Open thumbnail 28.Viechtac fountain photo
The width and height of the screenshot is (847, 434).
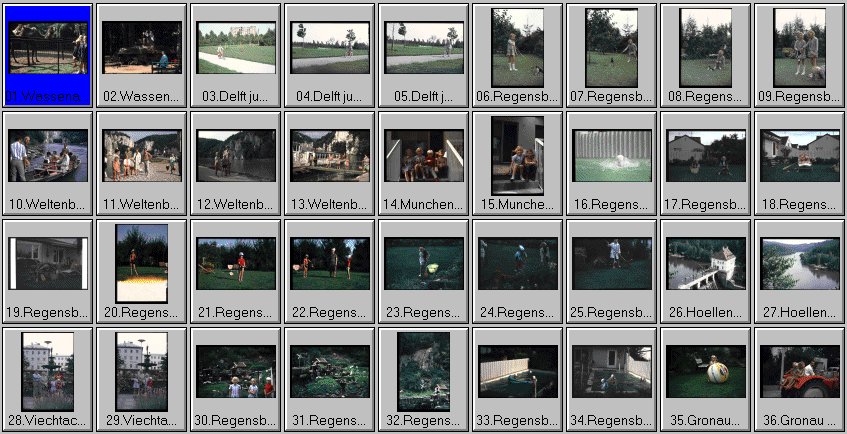48,372
